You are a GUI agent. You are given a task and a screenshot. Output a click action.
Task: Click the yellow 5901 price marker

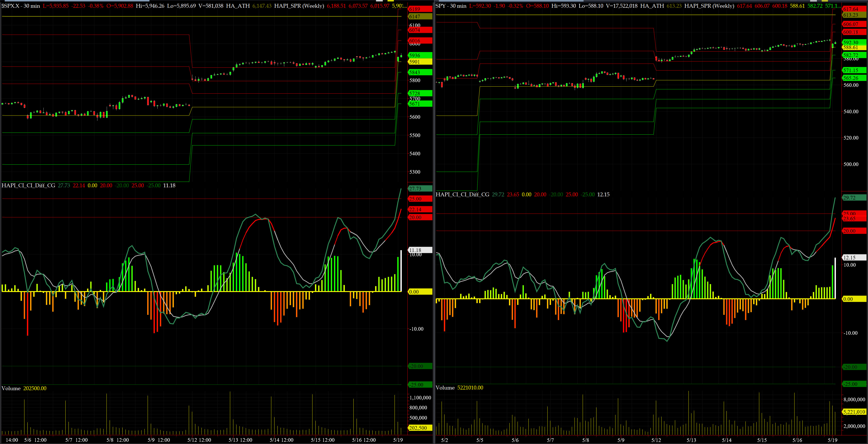(x=419, y=62)
